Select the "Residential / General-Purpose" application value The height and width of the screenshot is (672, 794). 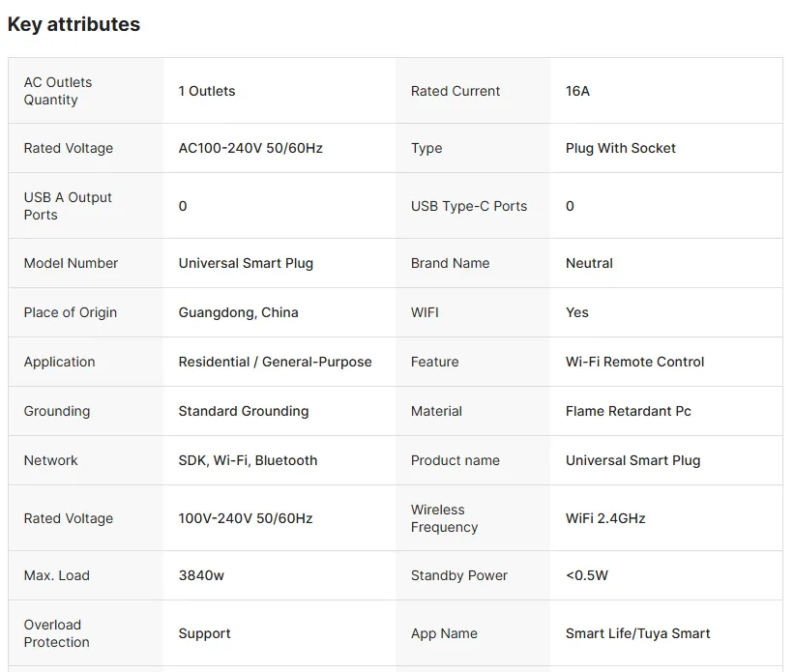tap(275, 362)
